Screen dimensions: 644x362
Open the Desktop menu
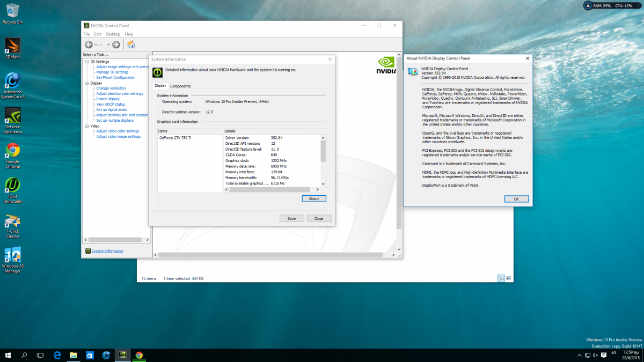click(x=113, y=34)
